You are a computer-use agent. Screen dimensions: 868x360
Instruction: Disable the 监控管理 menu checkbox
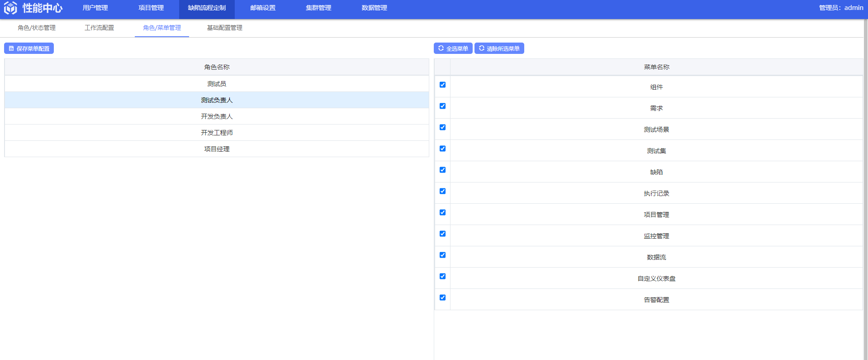point(442,234)
